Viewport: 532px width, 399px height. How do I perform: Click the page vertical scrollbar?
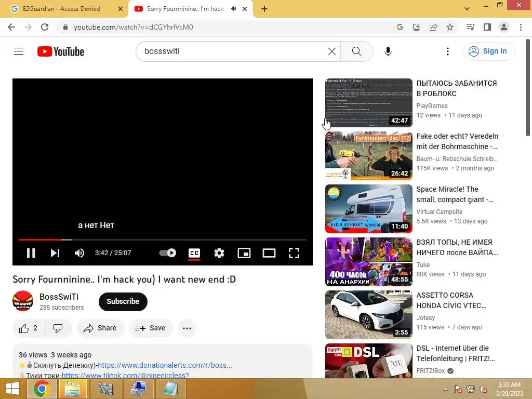(x=528, y=88)
